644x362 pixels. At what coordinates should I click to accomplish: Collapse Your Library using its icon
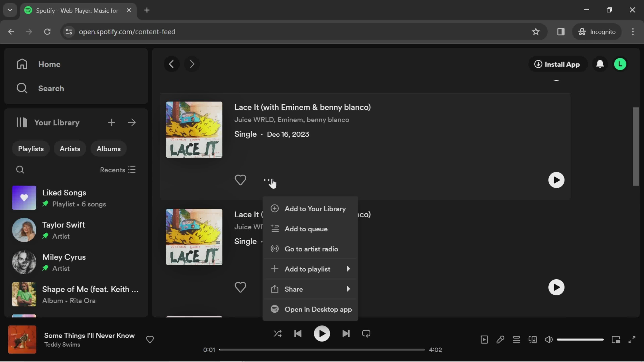click(22, 122)
